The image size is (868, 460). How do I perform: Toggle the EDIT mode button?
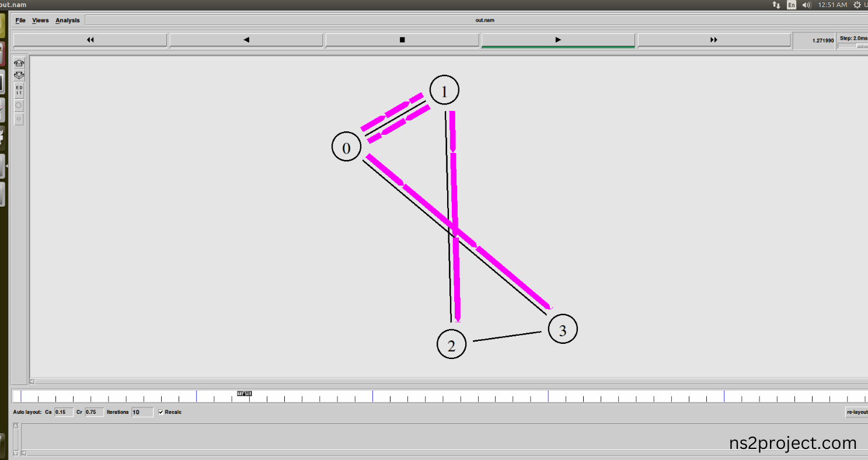[x=19, y=90]
